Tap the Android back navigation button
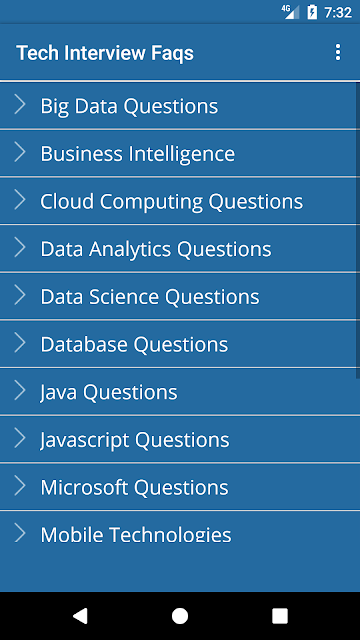Screen dimensions: 360x640 80,616
